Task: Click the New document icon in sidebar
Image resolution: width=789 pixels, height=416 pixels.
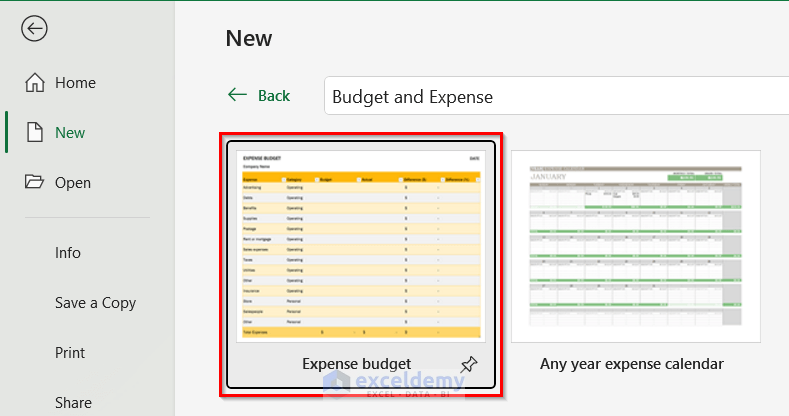Action: click(x=35, y=132)
